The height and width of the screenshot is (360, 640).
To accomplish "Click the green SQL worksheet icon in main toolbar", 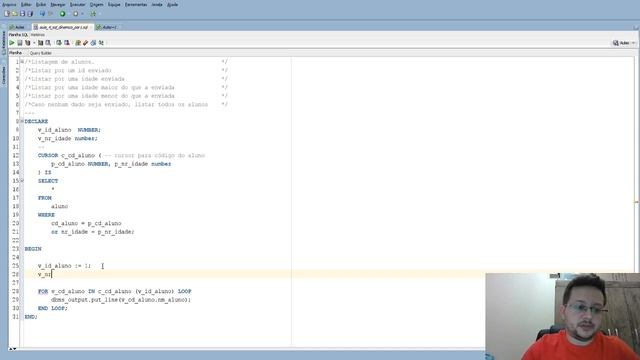I will pos(93,14).
